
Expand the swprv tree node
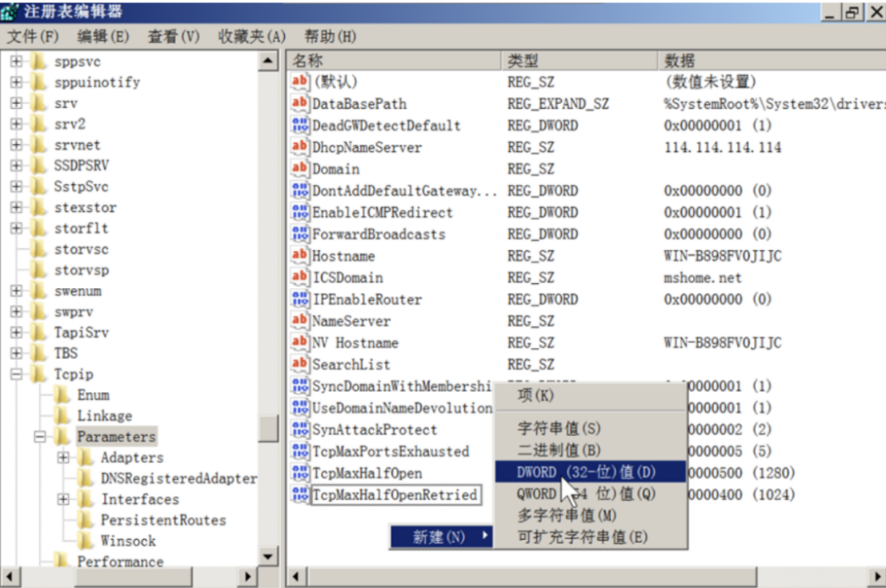[x=16, y=311]
